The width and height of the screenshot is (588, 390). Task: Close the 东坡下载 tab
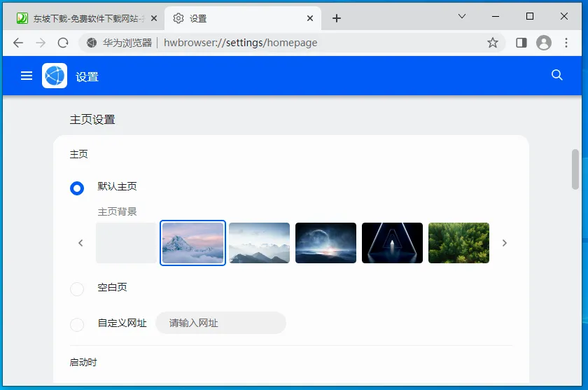[154, 18]
